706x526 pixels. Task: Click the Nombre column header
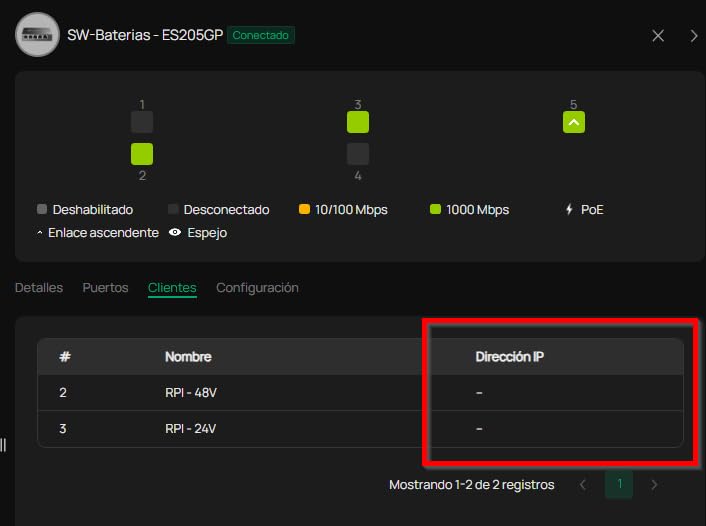click(188, 357)
